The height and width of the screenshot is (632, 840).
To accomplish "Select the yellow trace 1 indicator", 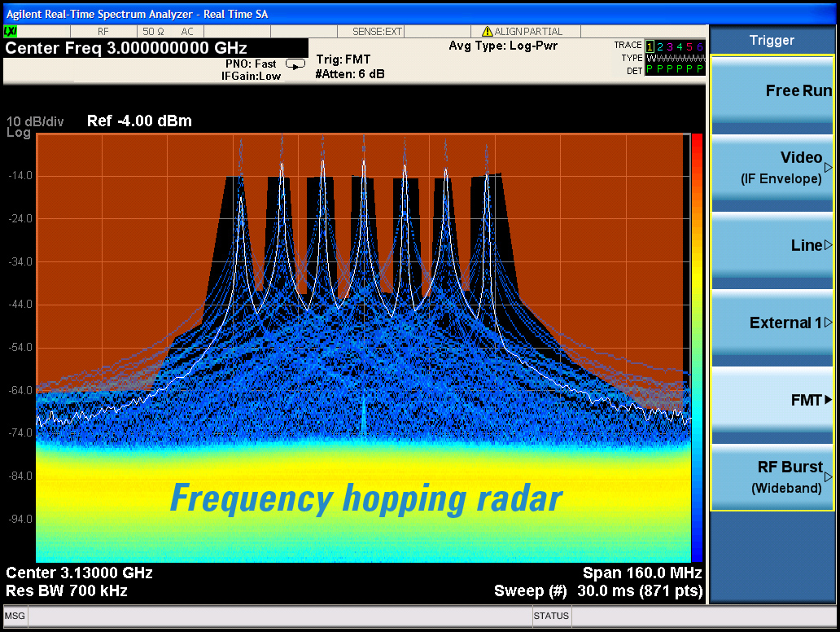I will (x=650, y=46).
